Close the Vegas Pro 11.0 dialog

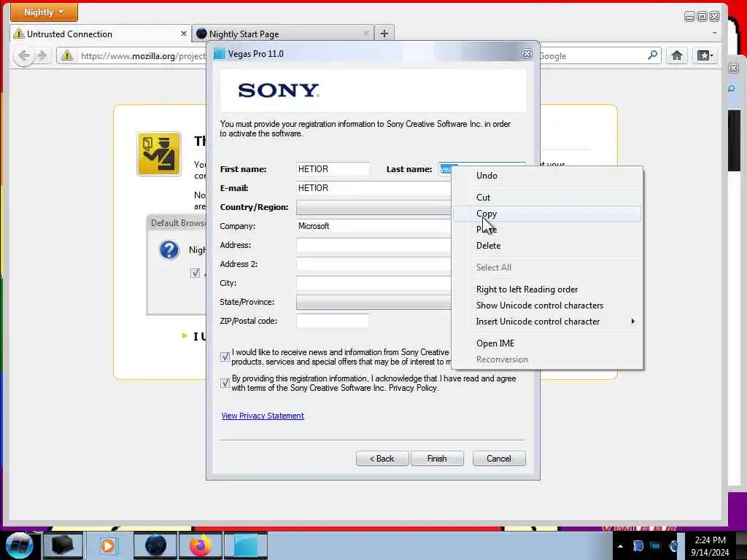coord(527,54)
